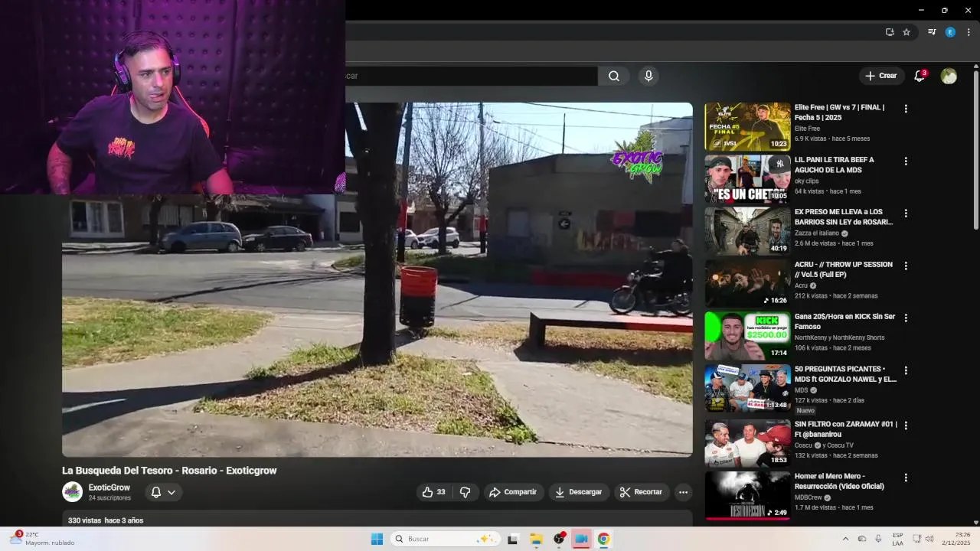Click the YouTube search input field
The height and width of the screenshot is (551, 980).
[471, 76]
